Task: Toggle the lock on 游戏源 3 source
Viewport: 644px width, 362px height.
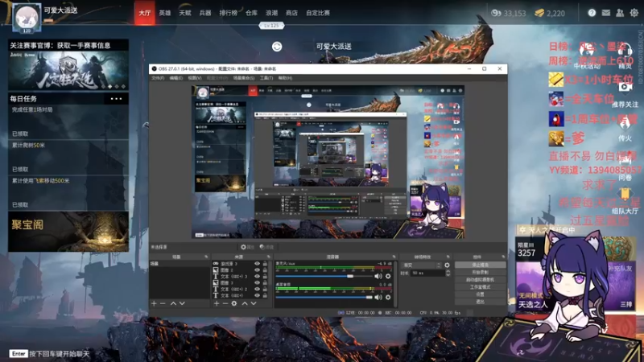Action: point(265,264)
